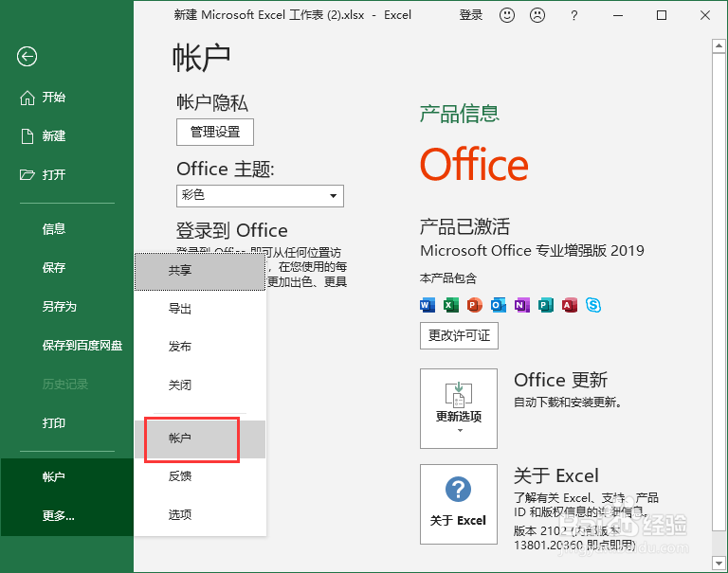Viewport: 728px width, 573px height.
Task: Click the frowning face feedback icon
Action: pyautogui.click(x=537, y=15)
